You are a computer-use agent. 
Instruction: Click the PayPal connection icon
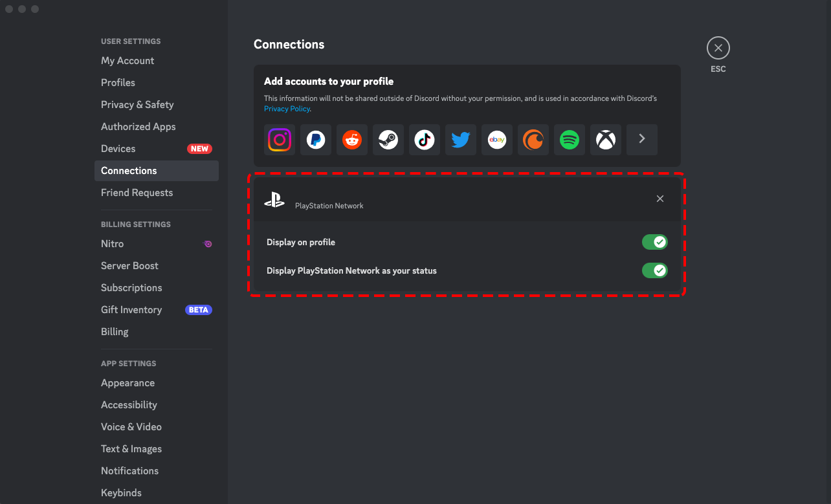coord(316,140)
